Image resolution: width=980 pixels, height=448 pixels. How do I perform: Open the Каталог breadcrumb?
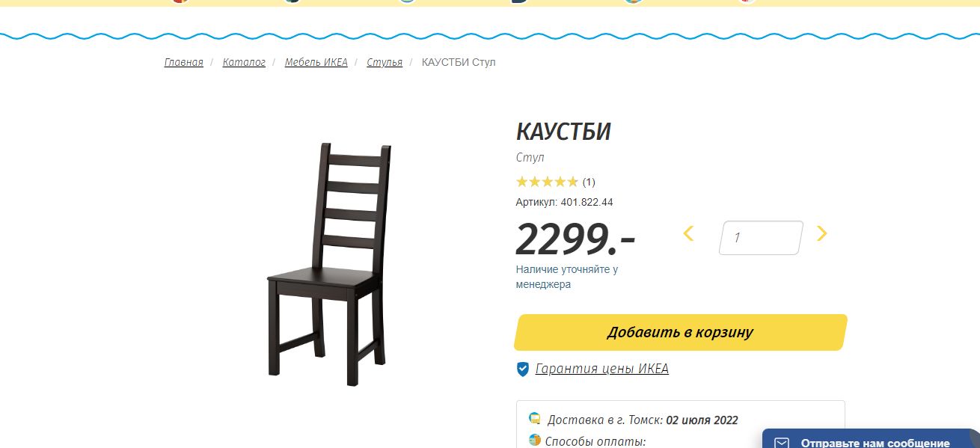pos(244,62)
